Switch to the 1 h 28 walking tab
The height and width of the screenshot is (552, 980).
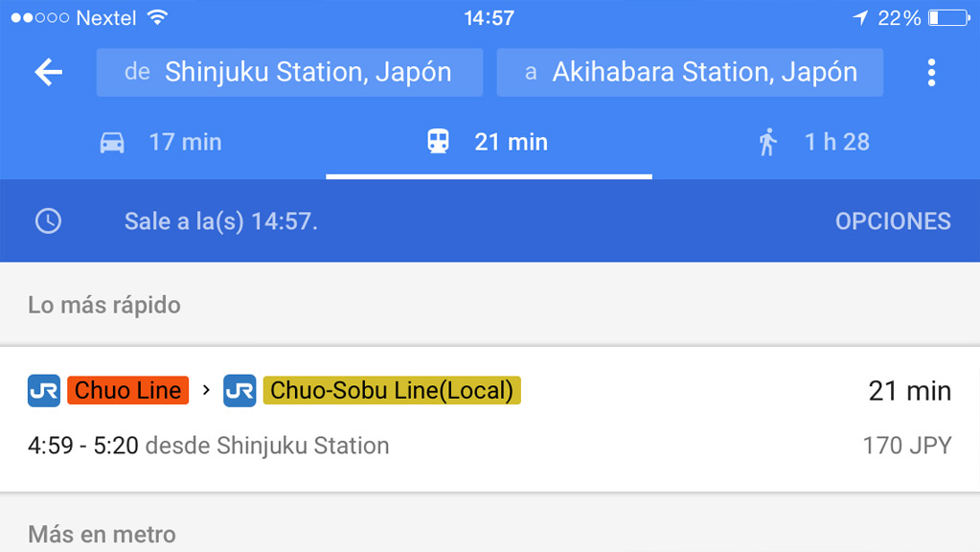(815, 143)
